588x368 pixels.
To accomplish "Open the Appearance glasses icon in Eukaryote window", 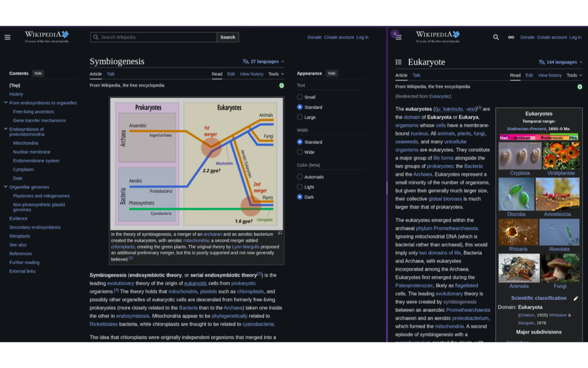I will pos(511,37).
